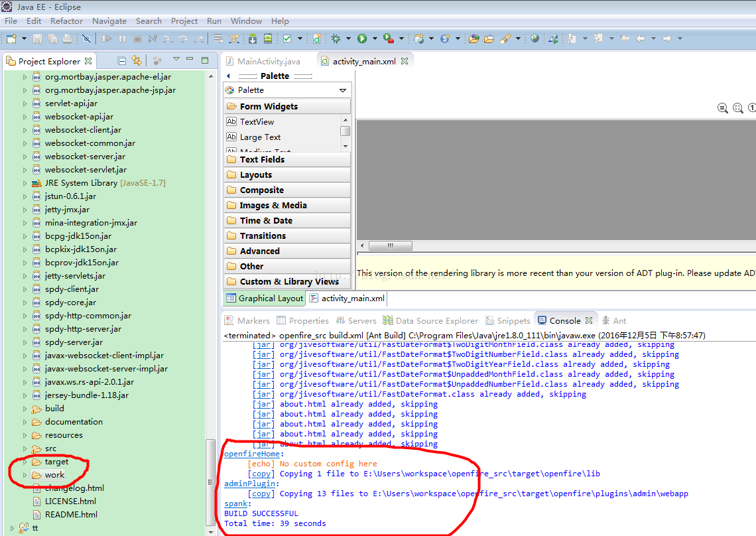Click the adminPlugin link in console
This screenshot has height=536, width=756.
249,484
